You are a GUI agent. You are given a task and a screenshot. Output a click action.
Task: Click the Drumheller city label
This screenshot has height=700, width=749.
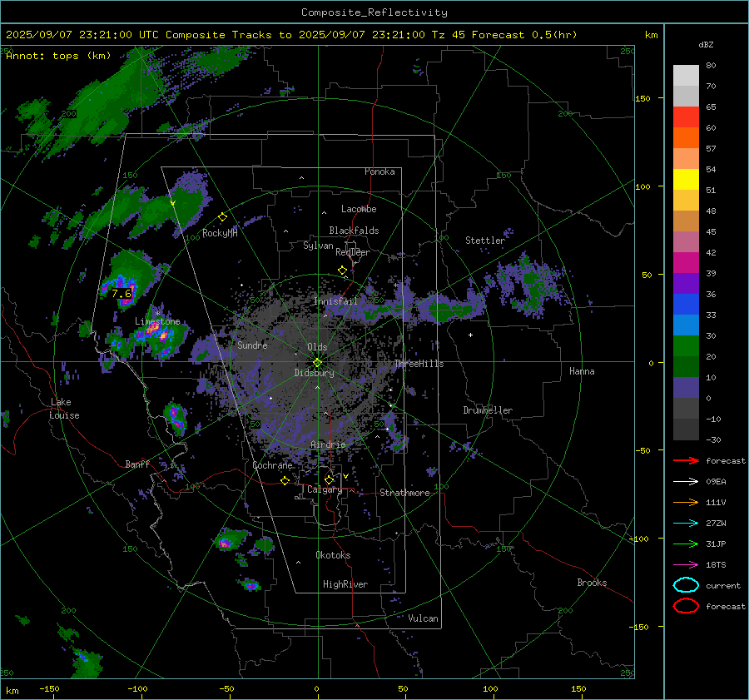(x=488, y=410)
